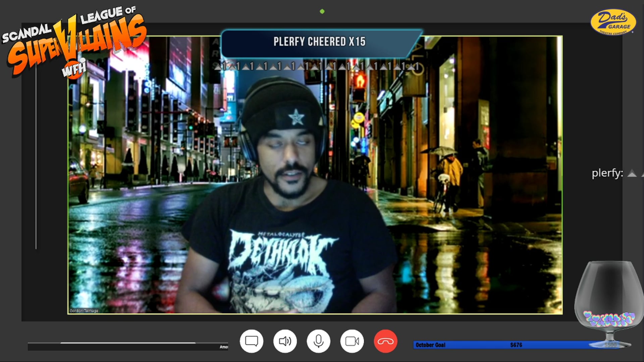The width and height of the screenshot is (644, 362).
Task: Click the $676 amount on goal bar
Action: [516, 345]
